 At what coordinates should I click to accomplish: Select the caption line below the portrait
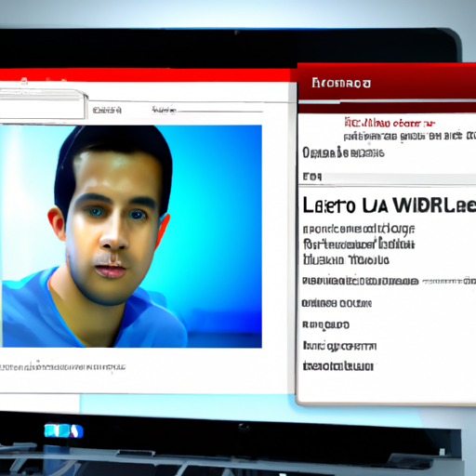tap(62, 367)
